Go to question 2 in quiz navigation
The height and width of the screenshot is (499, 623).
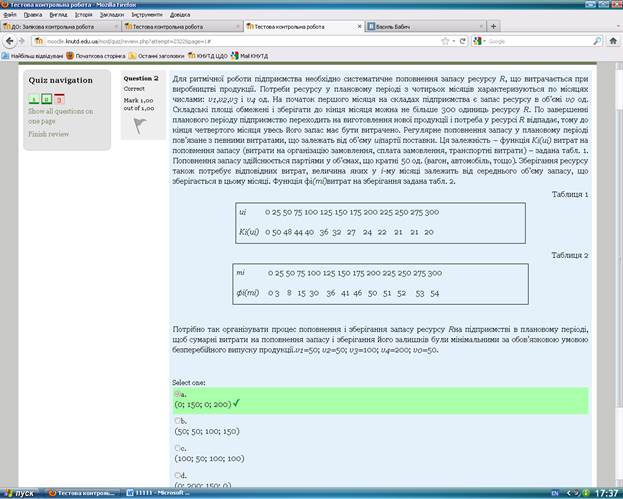(46, 99)
